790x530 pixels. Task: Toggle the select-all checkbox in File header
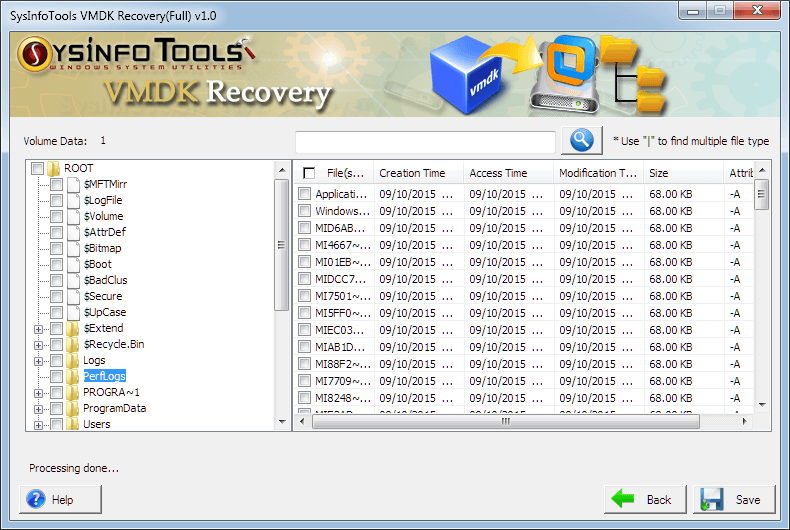(x=309, y=173)
